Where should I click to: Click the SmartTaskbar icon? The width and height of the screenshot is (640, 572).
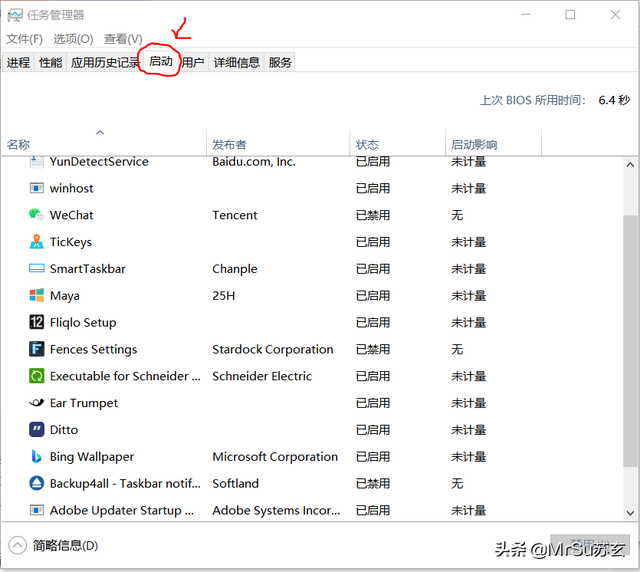click(x=36, y=268)
